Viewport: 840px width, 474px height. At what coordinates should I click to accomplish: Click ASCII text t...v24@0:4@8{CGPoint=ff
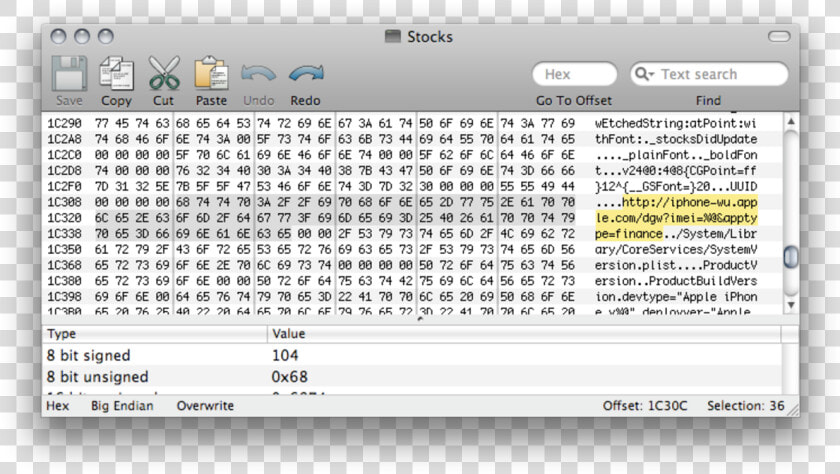(676, 171)
